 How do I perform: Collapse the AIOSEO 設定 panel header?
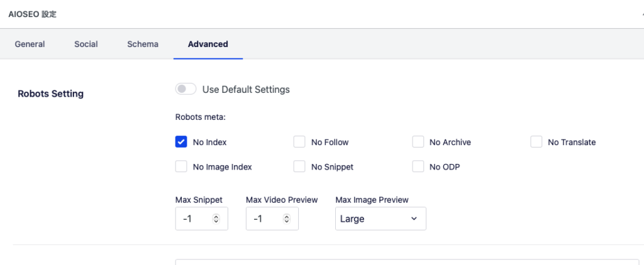(x=322, y=14)
